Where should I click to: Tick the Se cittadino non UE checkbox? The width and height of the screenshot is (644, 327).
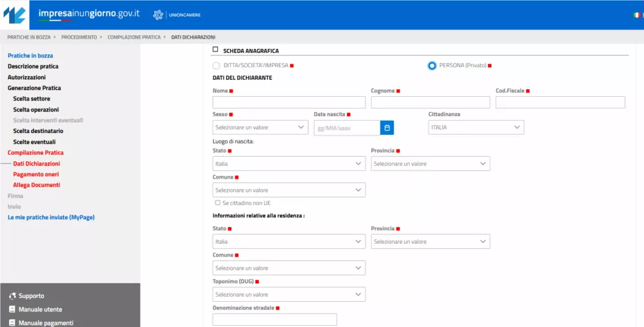tap(218, 203)
